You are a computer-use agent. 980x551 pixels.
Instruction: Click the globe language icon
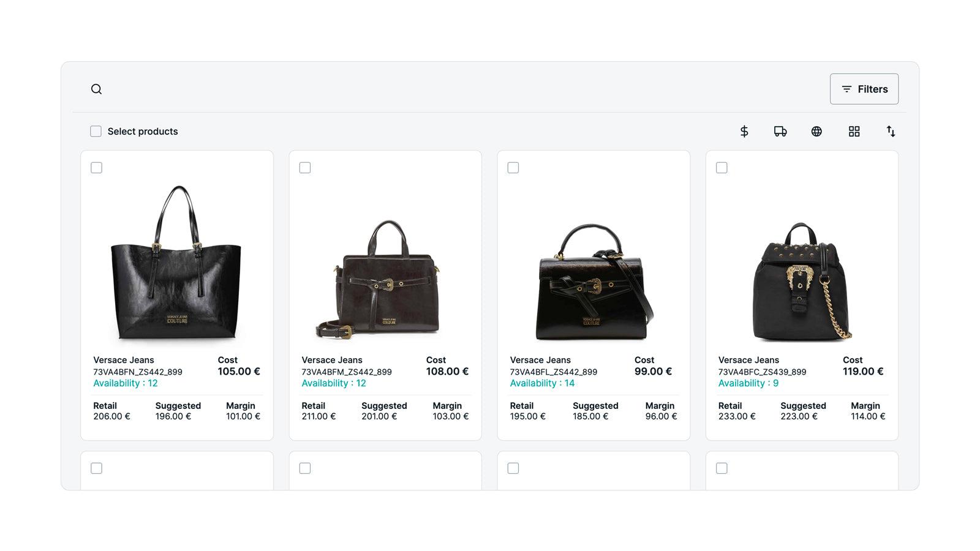(x=816, y=131)
